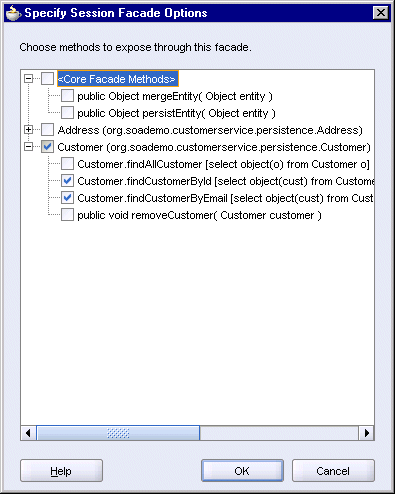
Task: Select 'public Object mergeEntity( Object entity )' row
Action: pyautogui.click(x=175, y=96)
